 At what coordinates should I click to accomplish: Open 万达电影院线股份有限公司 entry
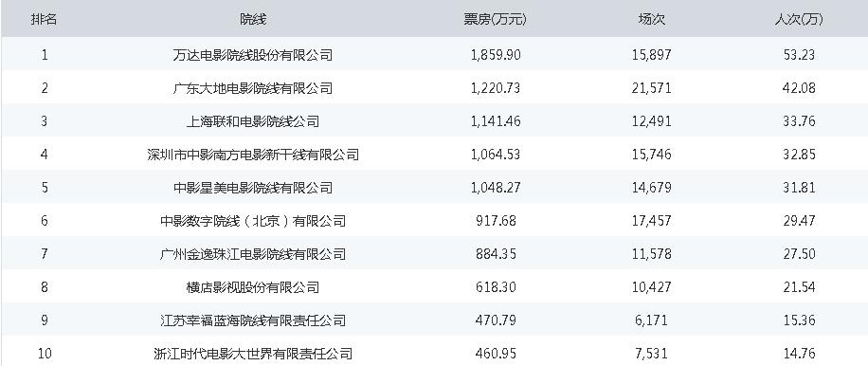[x=253, y=55]
